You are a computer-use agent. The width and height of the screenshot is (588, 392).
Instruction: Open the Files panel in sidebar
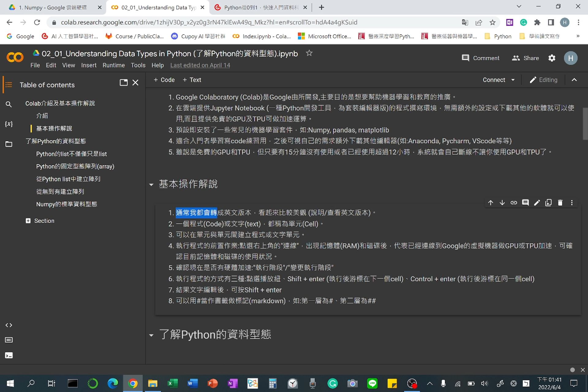[9, 144]
